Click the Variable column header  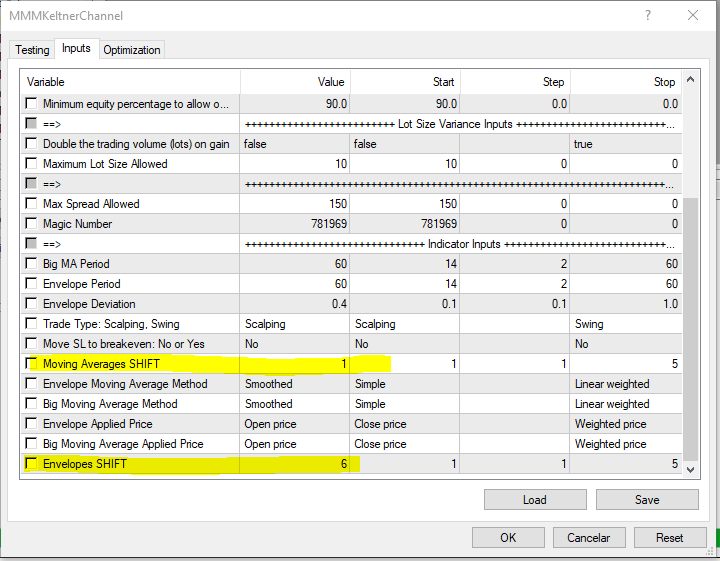pyautogui.click(x=130, y=82)
